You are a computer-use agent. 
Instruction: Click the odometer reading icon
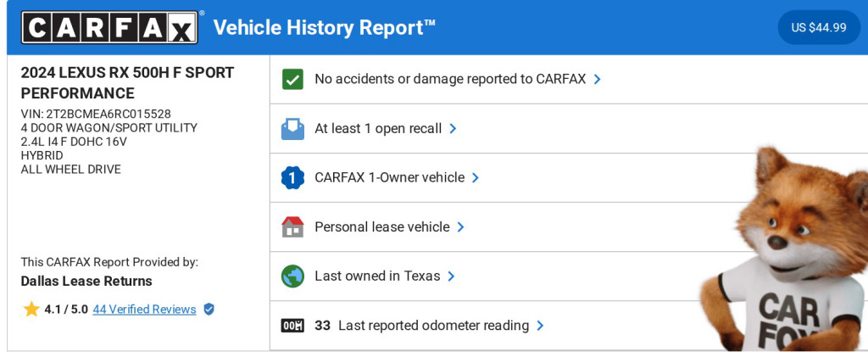coord(292,325)
